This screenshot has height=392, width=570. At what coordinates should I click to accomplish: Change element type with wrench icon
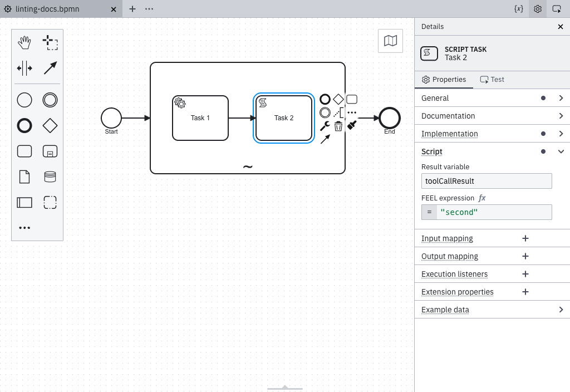click(x=325, y=126)
